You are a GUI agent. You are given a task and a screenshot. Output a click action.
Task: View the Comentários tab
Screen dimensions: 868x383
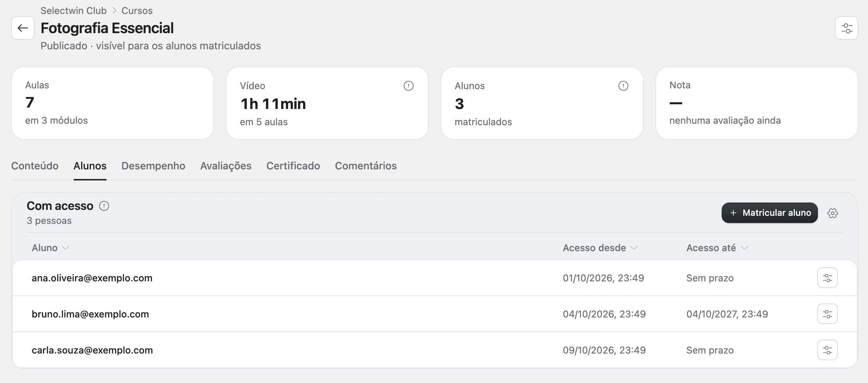[366, 166]
